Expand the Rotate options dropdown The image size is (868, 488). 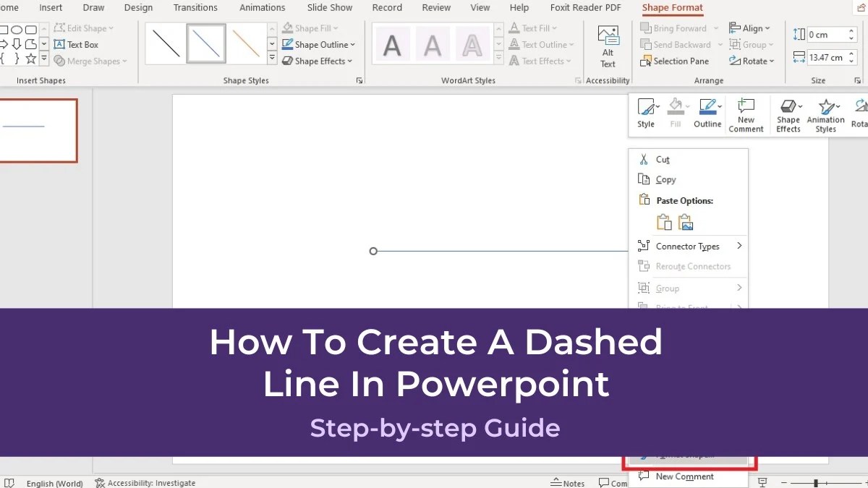pos(752,61)
